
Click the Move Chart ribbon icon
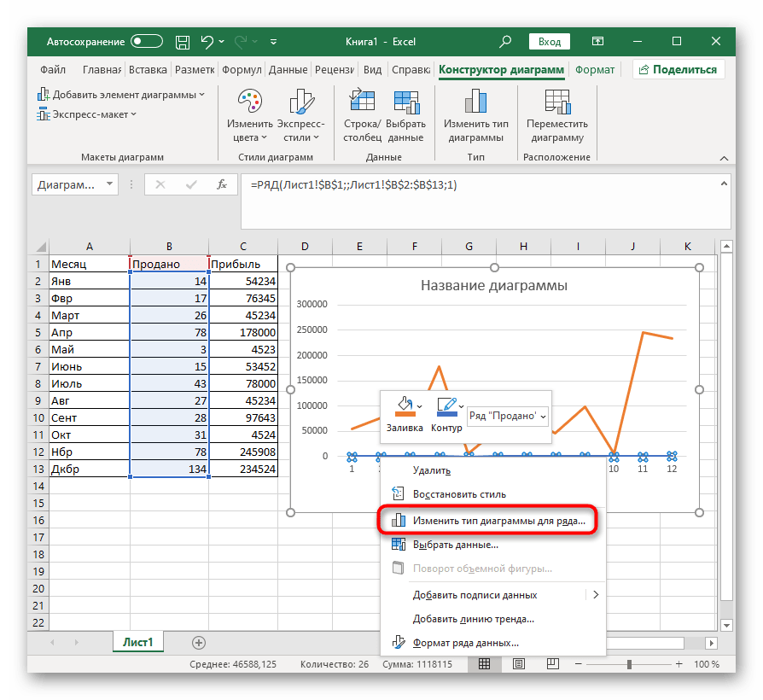click(x=556, y=103)
